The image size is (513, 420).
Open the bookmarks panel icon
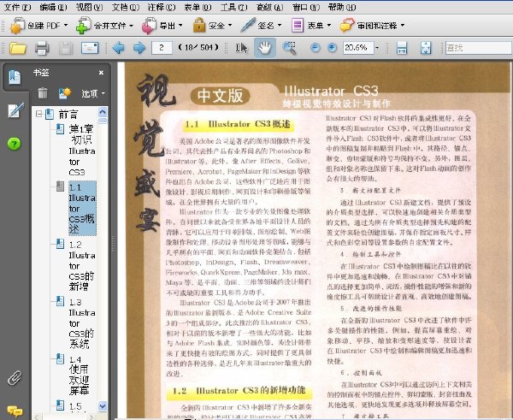tap(15, 77)
